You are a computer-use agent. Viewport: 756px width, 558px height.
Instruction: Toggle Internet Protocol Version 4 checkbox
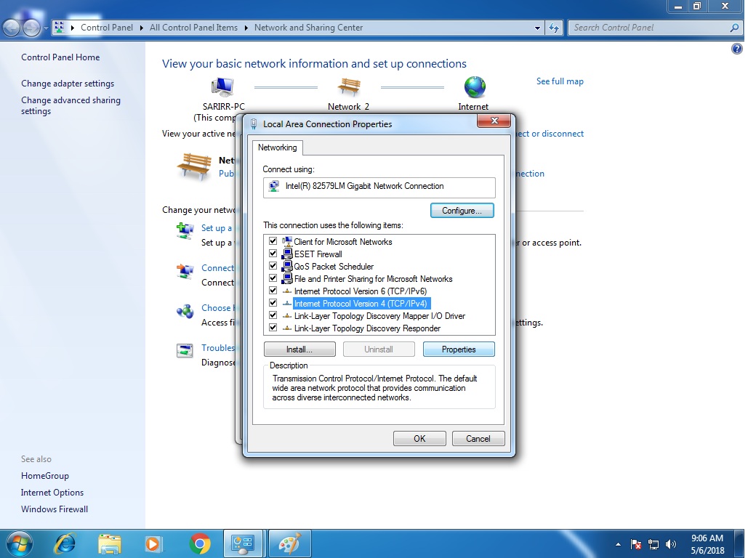pyautogui.click(x=273, y=303)
